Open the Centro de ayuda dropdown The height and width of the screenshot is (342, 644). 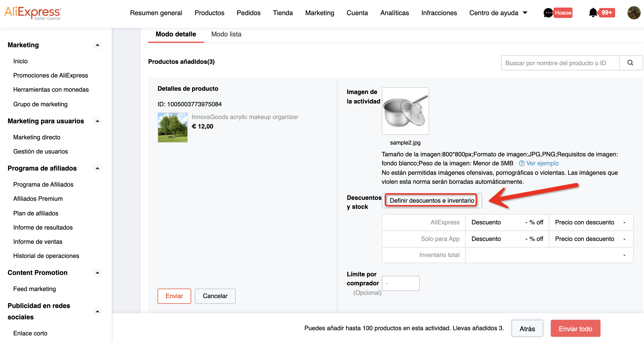coord(498,13)
